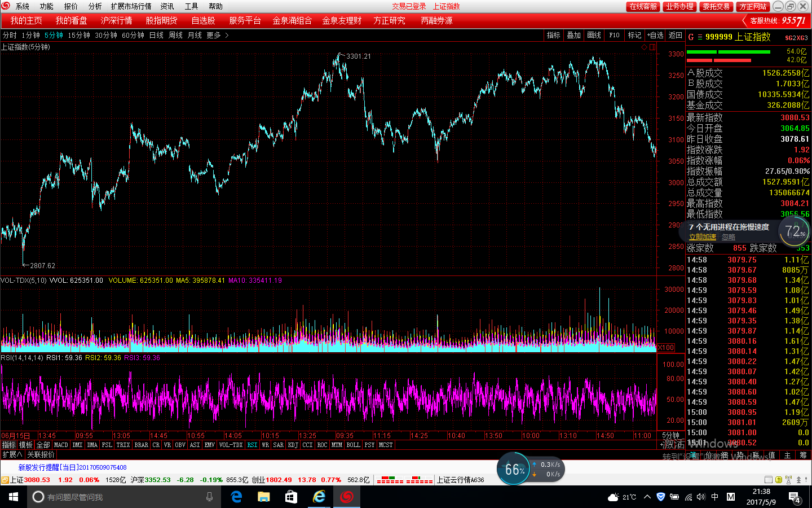The width and height of the screenshot is (812, 508).
Task: Open File Explorer from the taskbar
Action: point(264,497)
